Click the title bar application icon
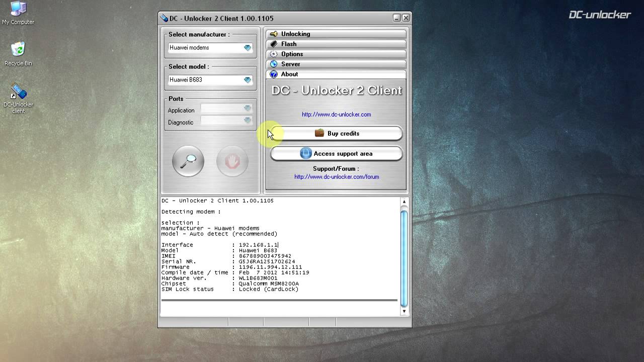The width and height of the screenshot is (644, 362). [164, 18]
